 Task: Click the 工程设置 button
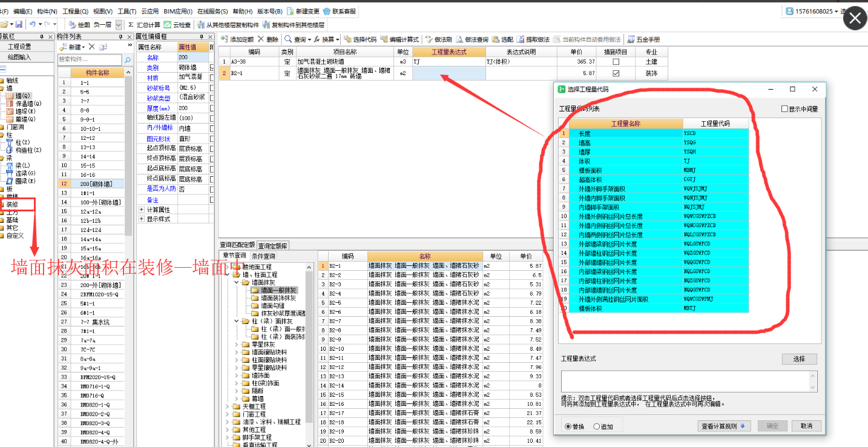click(x=19, y=47)
